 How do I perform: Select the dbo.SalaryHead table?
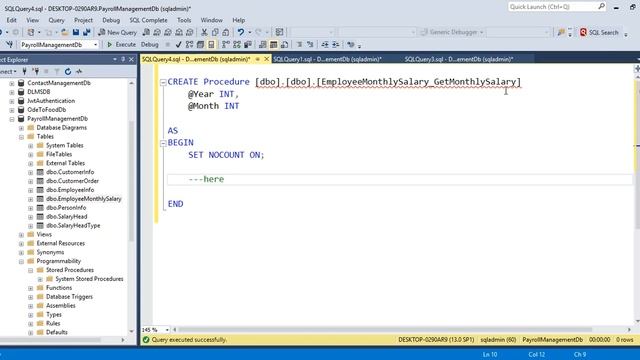(67, 217)
